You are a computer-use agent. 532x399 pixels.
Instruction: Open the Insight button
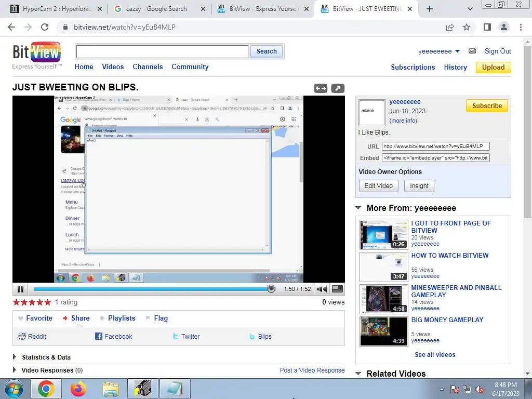[419, 186]
